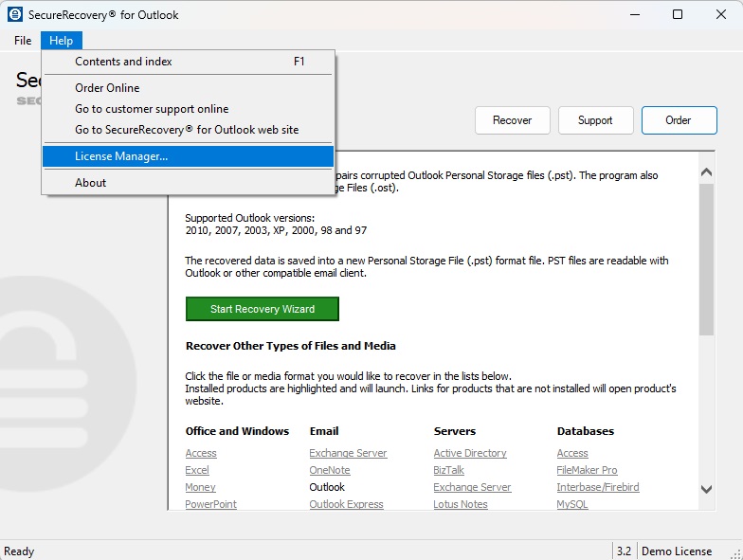Click the Excel link under Office and Windows
743x560 pixels.
pyautogui.click(x=197, y=471)
